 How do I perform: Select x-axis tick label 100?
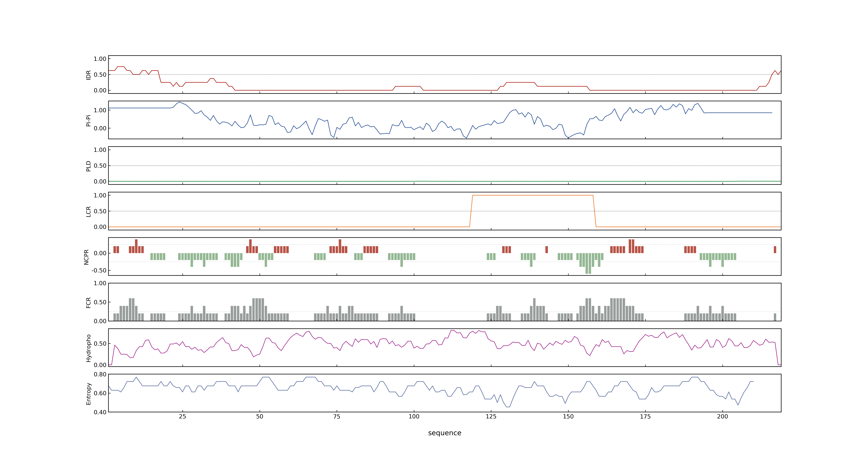[414, 416]
